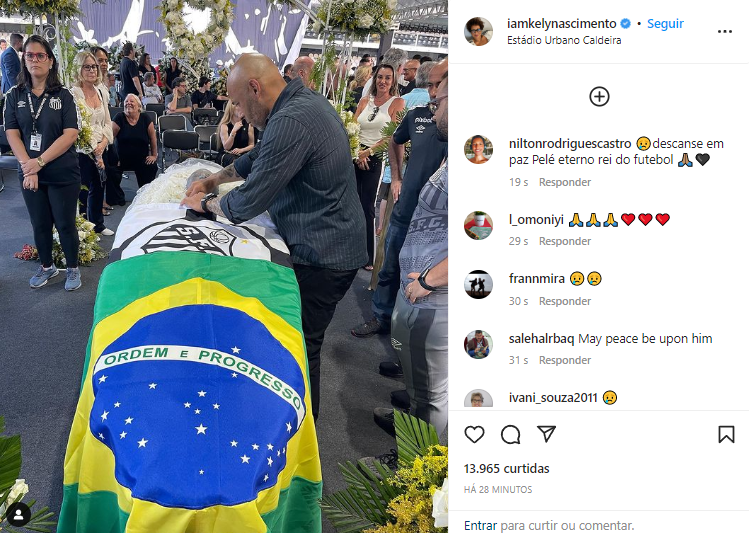
Task: View 13.965 curtidas likes list
Action: click(x=506, y=469)
